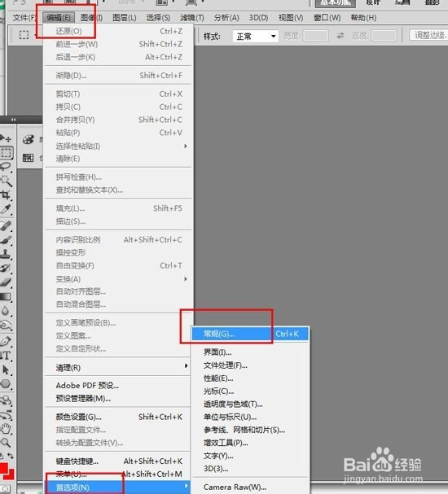Open the 视图(V) menu
The image size is (448, 494).
coord(291,18)
